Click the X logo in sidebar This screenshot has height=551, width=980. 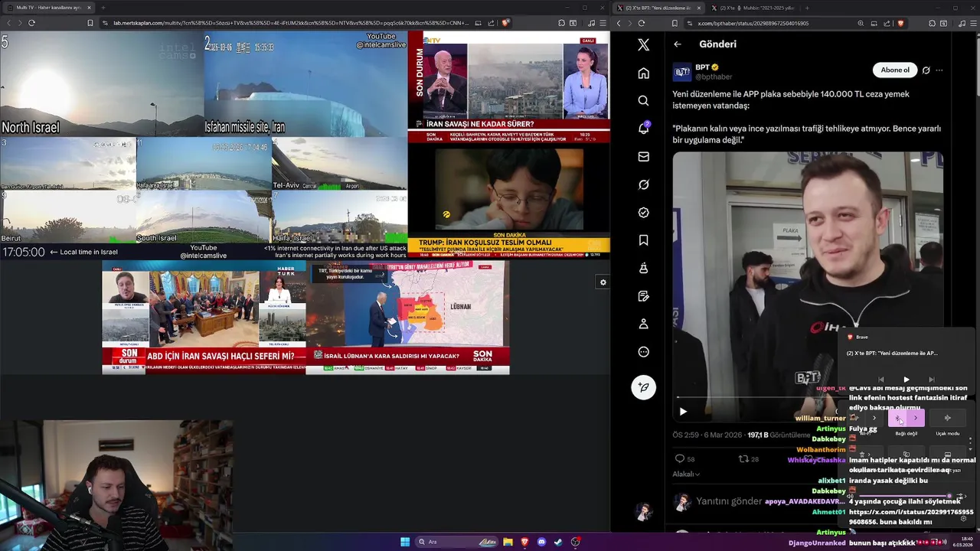click(x=643, y=45)
